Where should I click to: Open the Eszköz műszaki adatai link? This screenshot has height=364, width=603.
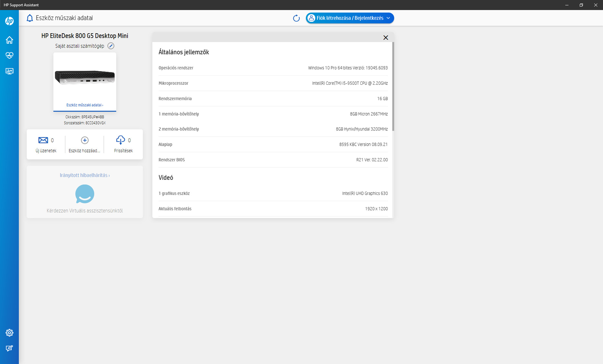85,105
